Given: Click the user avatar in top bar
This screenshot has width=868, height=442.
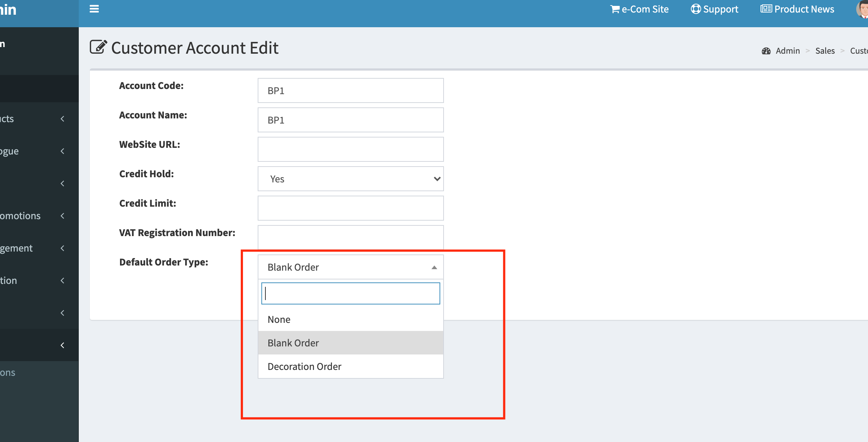Looking at the screenshot, I should pos(863,9).
